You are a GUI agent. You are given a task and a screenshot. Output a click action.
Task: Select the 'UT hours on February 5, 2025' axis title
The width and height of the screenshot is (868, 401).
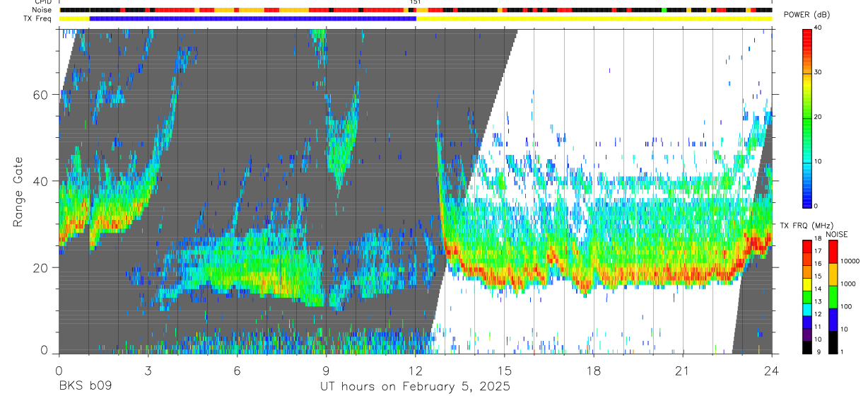pyautogui.click(x=415, y=387)
